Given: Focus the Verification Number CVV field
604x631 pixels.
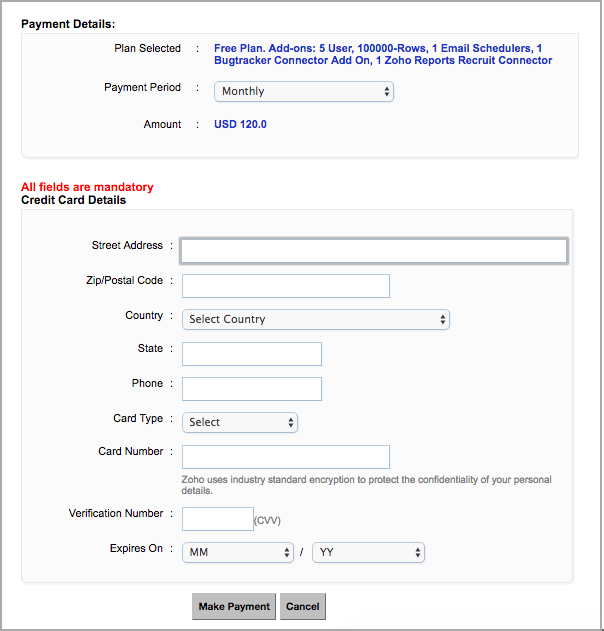Looking at the screenshot, I should click(218, 518).
